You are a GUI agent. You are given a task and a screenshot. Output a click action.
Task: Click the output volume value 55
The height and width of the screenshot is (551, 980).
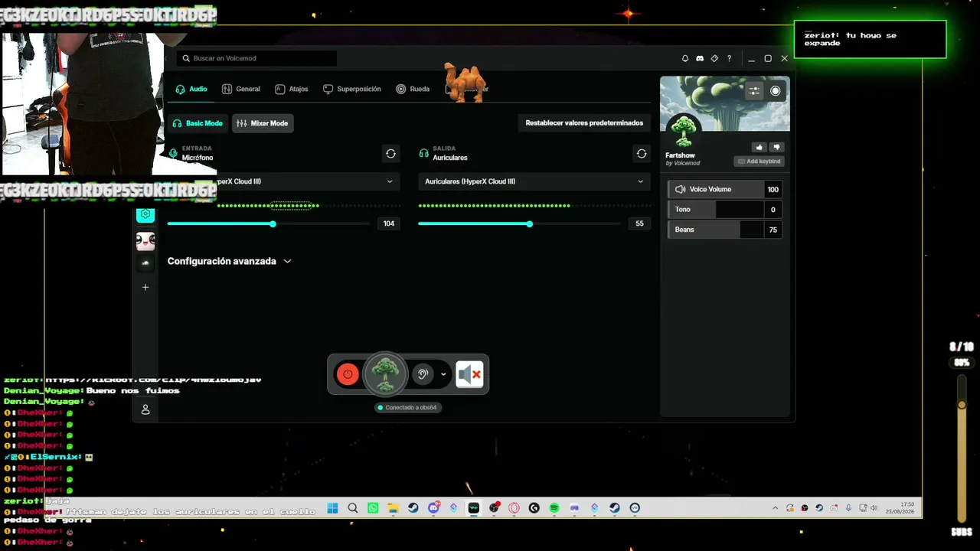click(640, 223)
